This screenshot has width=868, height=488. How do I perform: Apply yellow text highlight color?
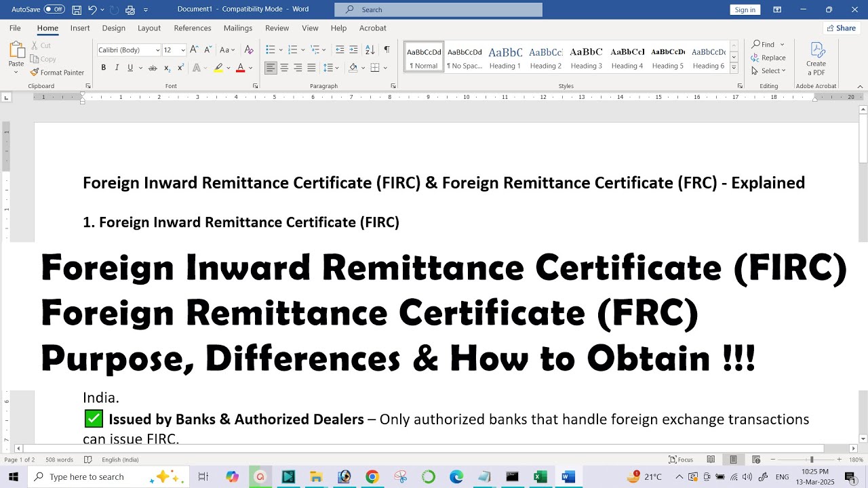[218, 68]
